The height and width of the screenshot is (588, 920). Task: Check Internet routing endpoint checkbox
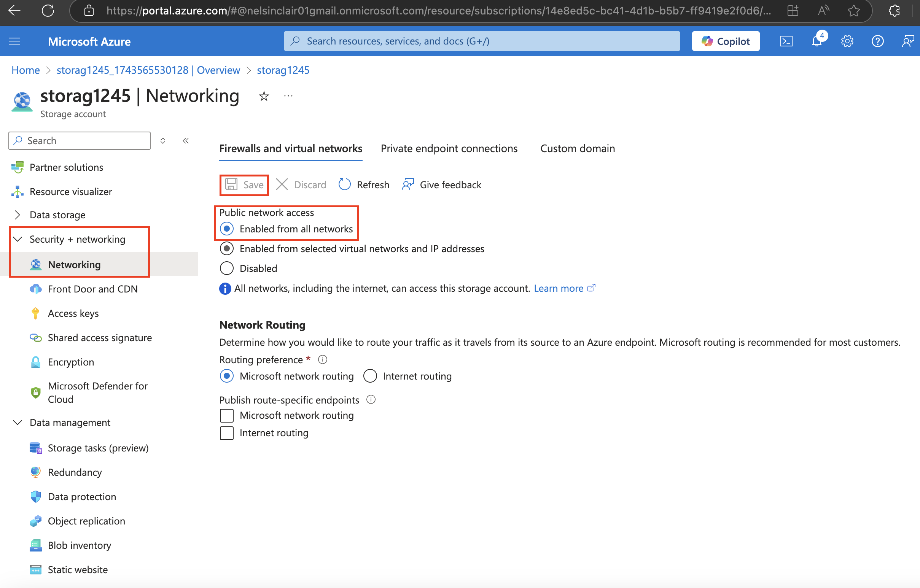[x=227, y=433]
